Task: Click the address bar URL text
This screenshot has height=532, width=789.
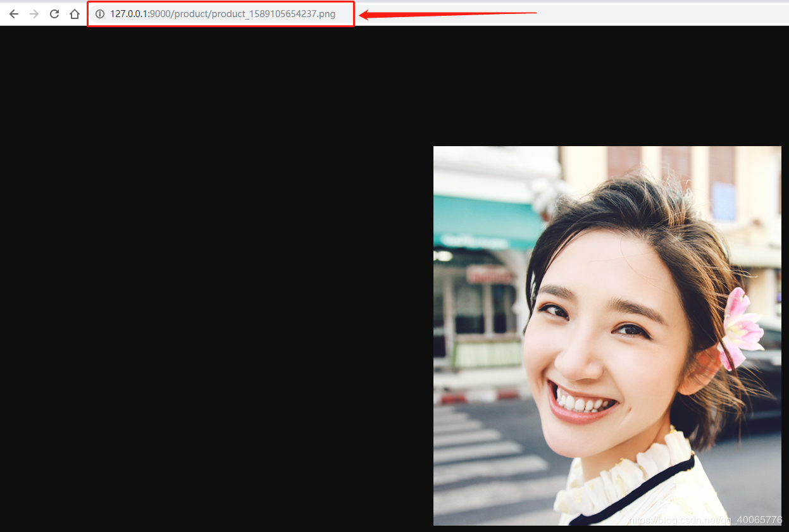Action: click(223, 14)
